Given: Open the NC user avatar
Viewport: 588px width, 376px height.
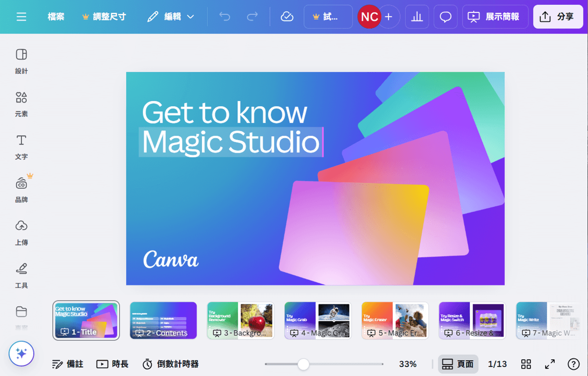Looking at the screenshot, I should (369, 17).
